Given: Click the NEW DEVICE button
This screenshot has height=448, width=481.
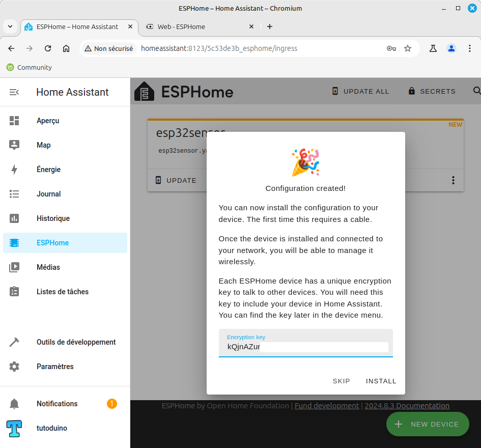Looking at the screenshot, I should click(428, 424).
